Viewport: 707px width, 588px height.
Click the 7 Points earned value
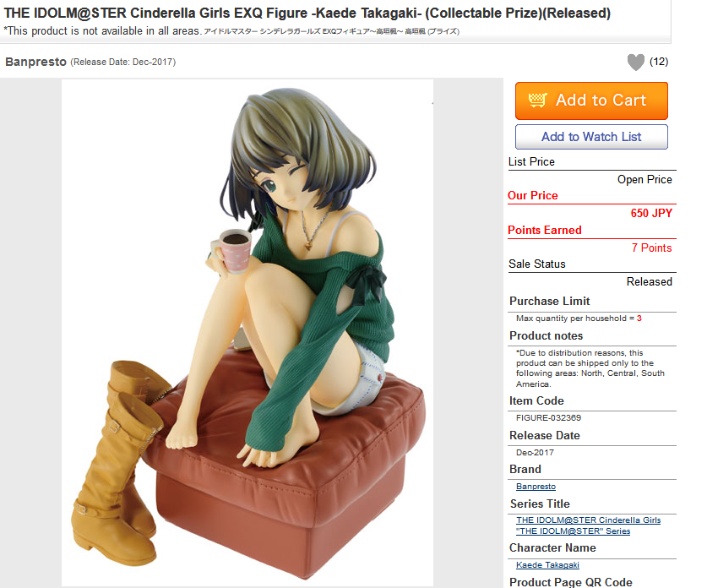pos(651,248)
